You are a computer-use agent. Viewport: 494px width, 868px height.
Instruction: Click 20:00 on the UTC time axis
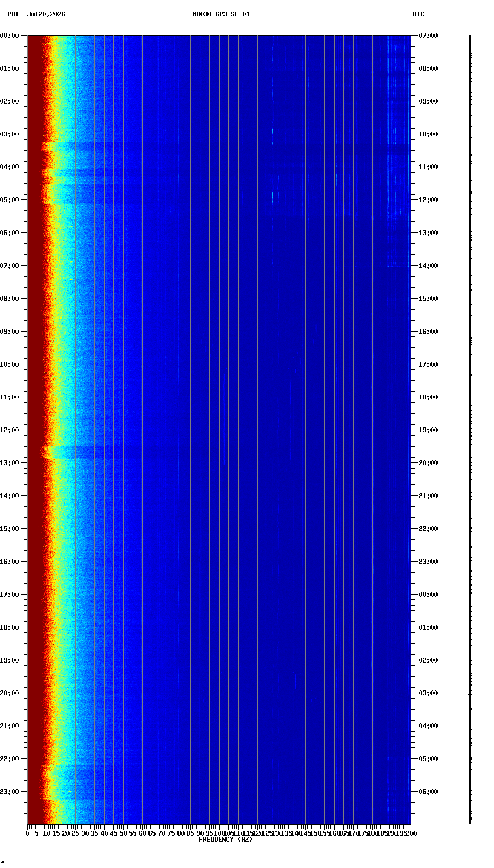428,463
